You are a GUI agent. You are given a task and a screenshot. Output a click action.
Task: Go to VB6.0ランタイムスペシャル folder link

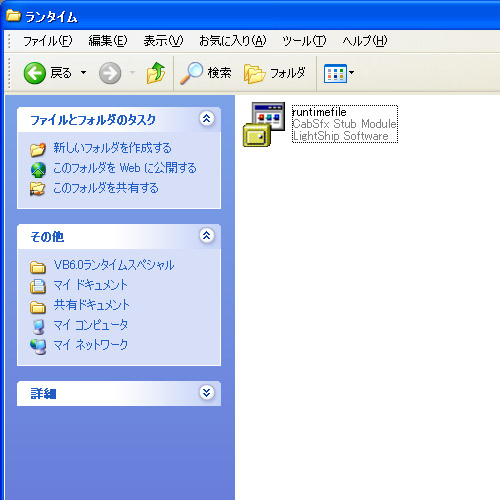114,265
